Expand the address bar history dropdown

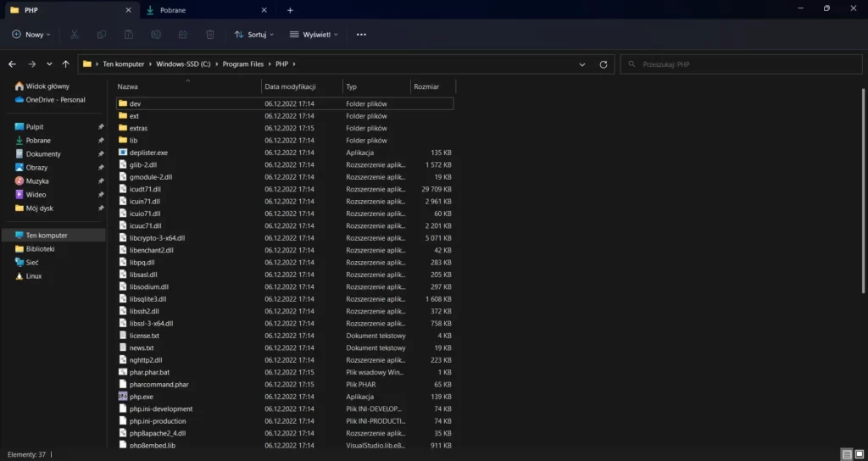[x=581, y=64]
